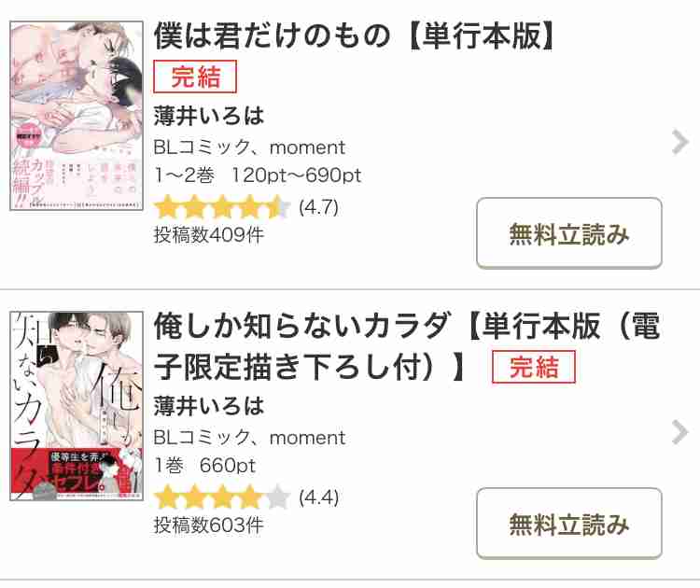Select author 薄井いろは in first listing

pos(209,116)
